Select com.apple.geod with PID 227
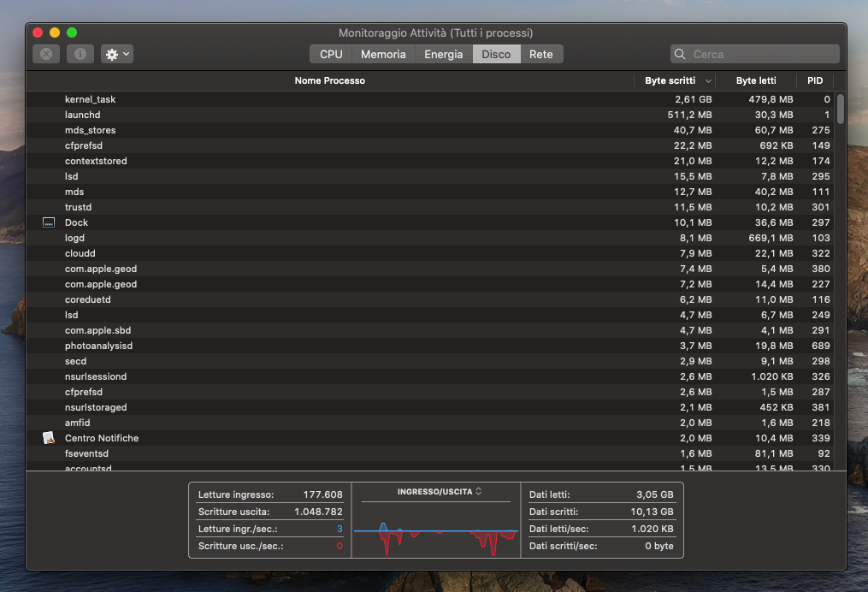Image resolution: width=868 pixels, height=592 pixels. tap(429, 284)
